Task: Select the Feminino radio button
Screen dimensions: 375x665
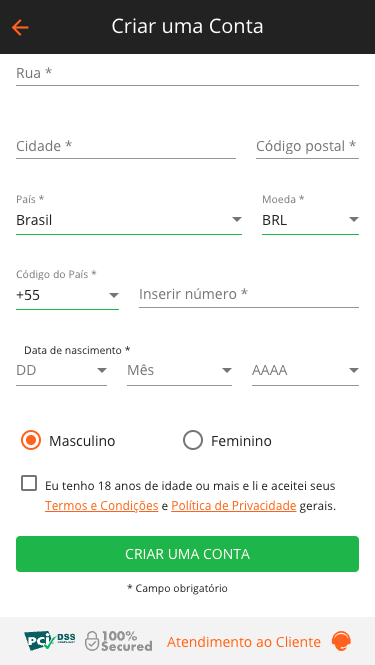Action: click(193, 441)
